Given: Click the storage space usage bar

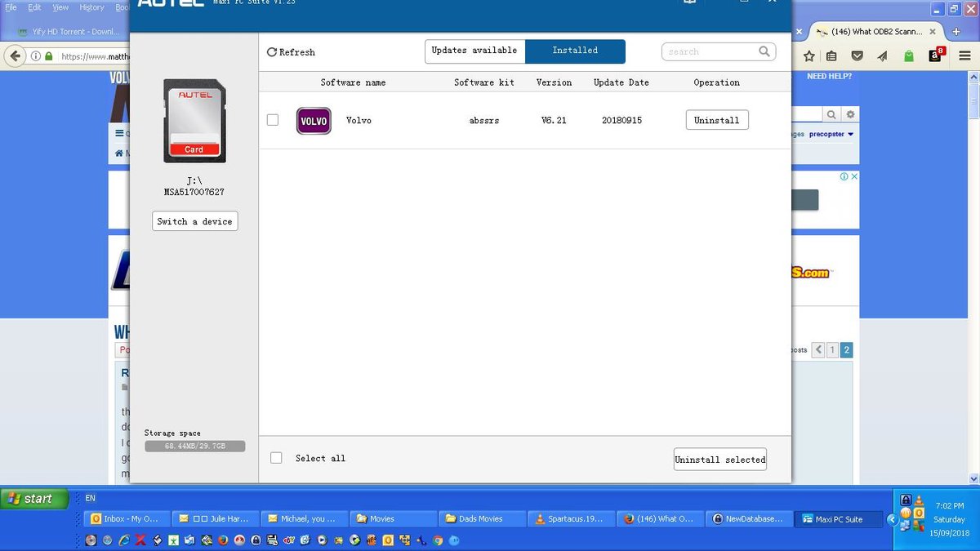Looking at the screenshot, I should 194,447.
